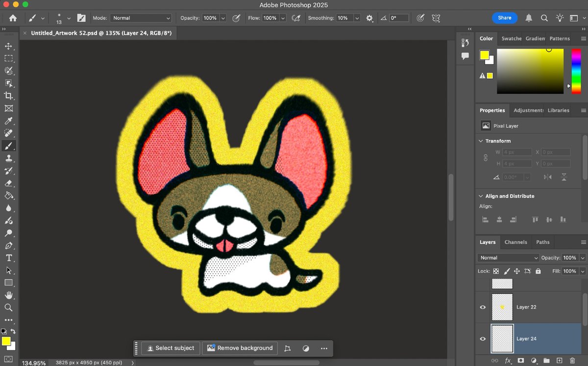The width and height of the screenshot is (588, 366).
Task: Add layer style fx
Action: [508, 361]
